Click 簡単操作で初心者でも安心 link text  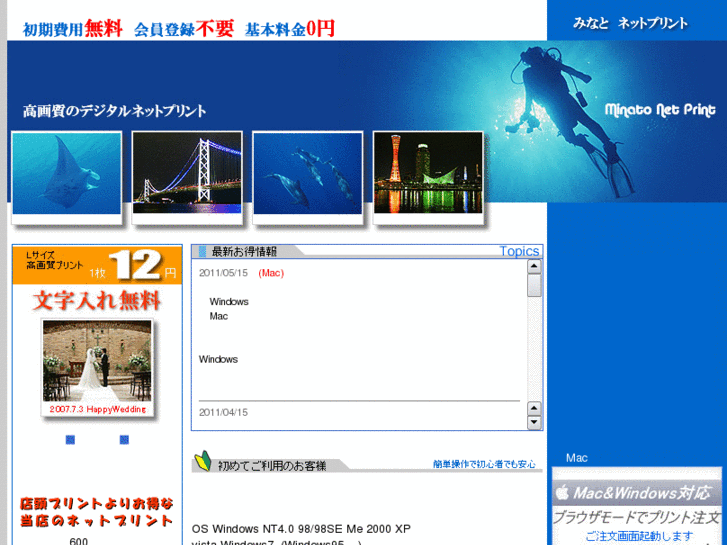(x=484, y=464)
